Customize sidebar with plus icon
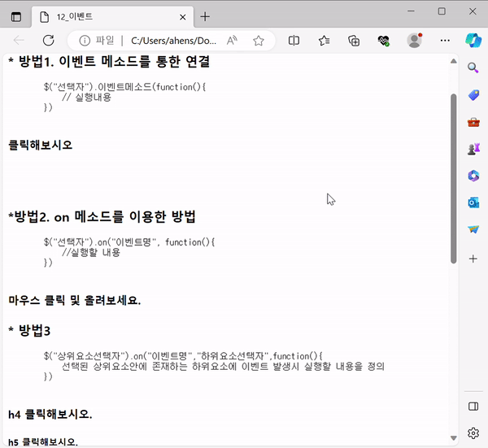 coord(473,259)
